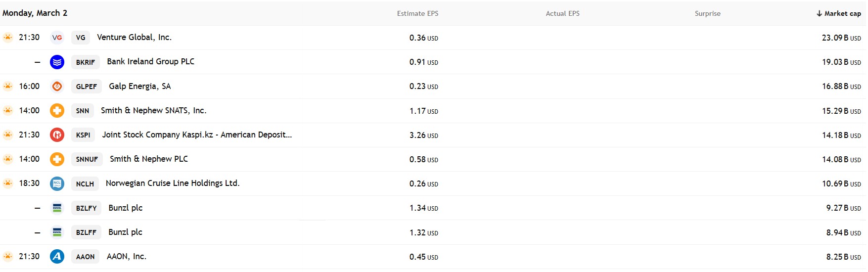Open Norwegian Cruise Line Holdings Ltd. link
Viewport: 868px width, 272px height.
pos(173,183)
